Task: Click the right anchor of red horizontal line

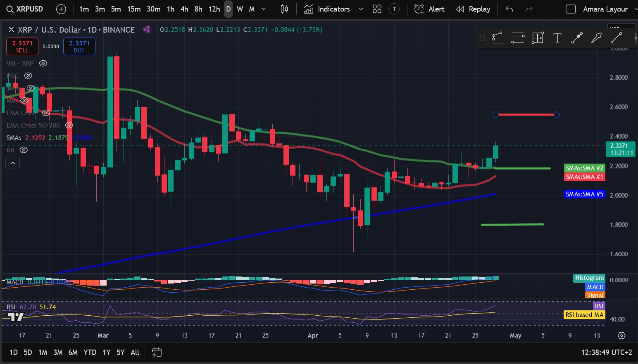Action: [x=557, y=114]
